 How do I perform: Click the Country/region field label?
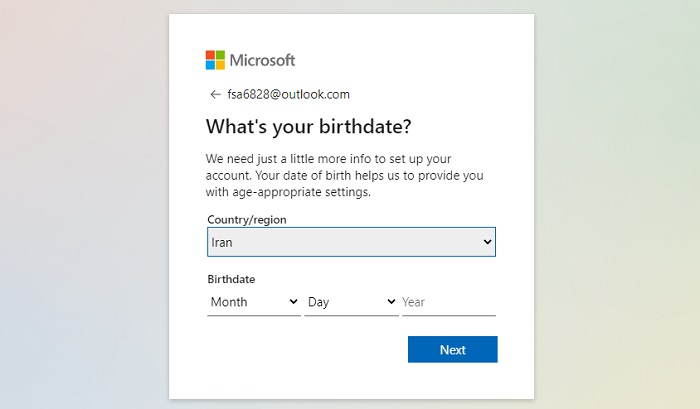point(247,220)
